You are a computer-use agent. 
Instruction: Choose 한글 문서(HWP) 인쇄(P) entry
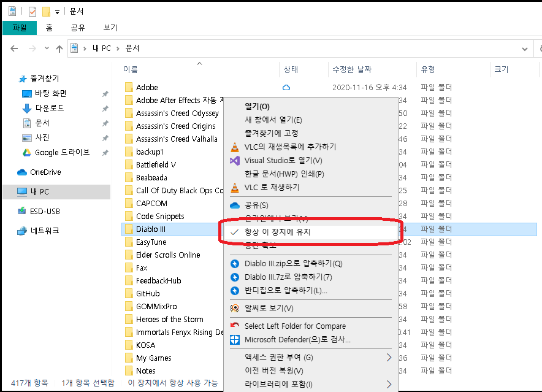tap(284, 174)
